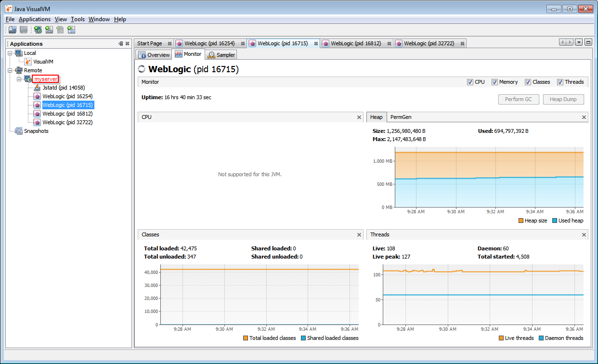
Task: Close the Heap graph panel
Action: point(584,117)
